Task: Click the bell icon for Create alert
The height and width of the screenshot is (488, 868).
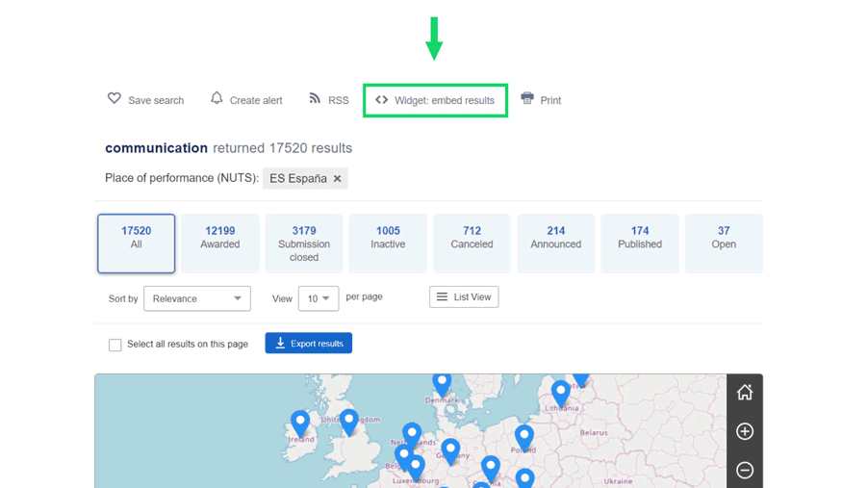Action: coord(217,98)
